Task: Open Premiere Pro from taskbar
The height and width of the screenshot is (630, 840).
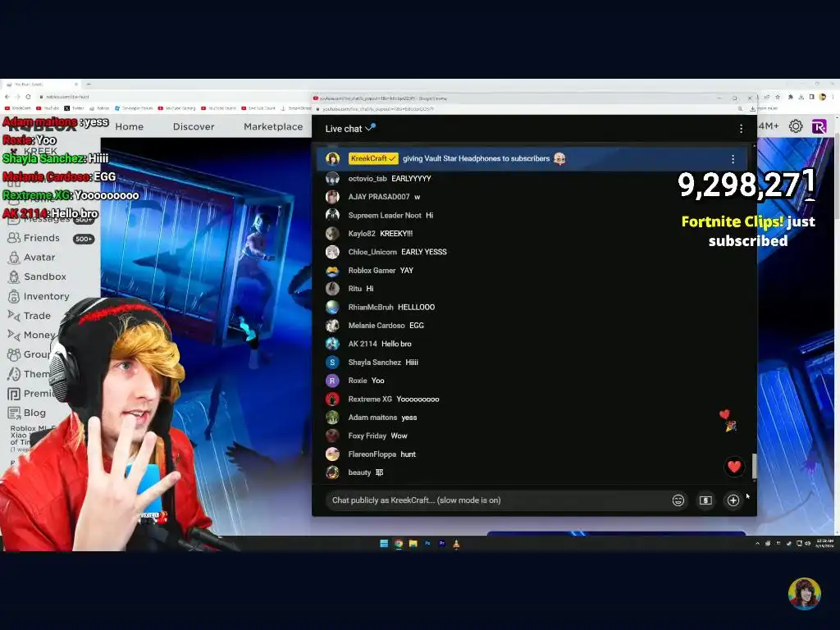Action: coord(442,544)
